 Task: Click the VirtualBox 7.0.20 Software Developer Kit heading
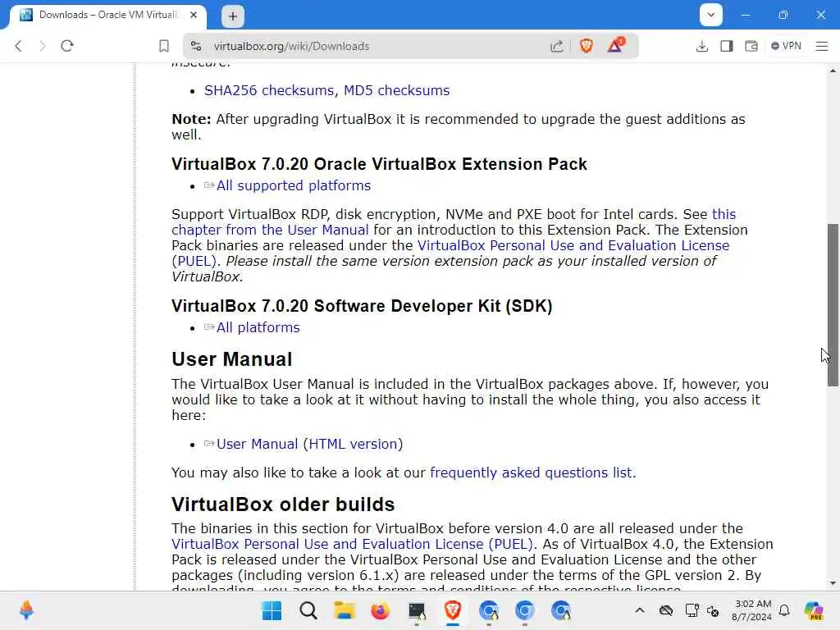(362, 306)
